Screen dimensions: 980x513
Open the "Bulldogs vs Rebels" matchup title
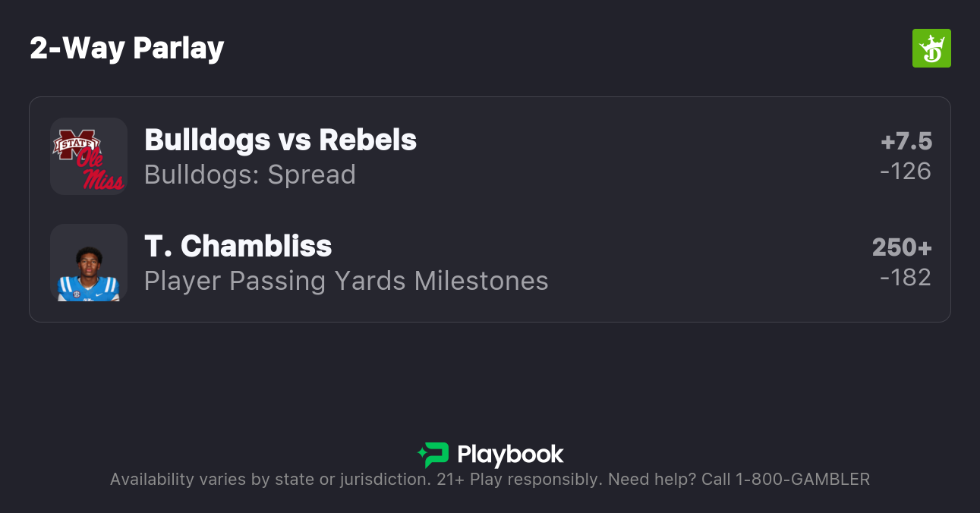point(280,140)
